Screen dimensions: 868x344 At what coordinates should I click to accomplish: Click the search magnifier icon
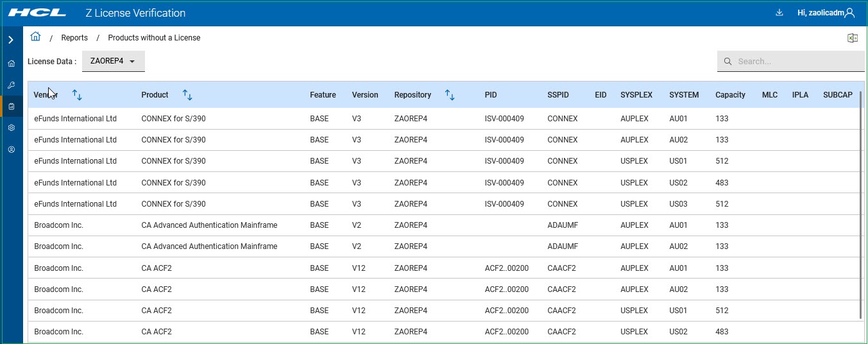728,62
